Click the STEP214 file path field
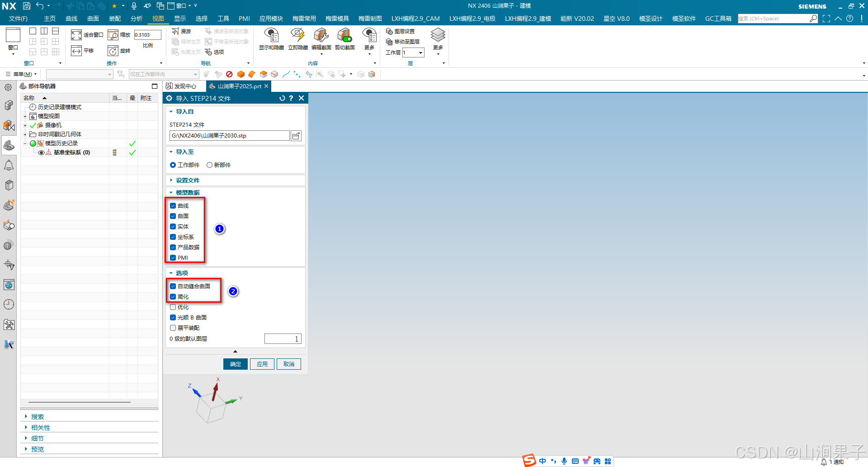 (230, 136)
